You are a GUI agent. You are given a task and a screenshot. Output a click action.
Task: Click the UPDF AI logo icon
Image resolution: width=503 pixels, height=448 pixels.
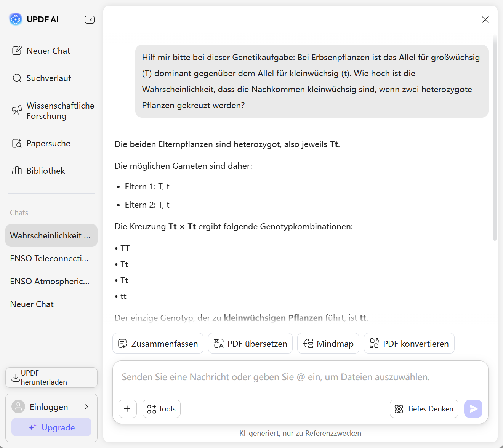click(16, 19)
